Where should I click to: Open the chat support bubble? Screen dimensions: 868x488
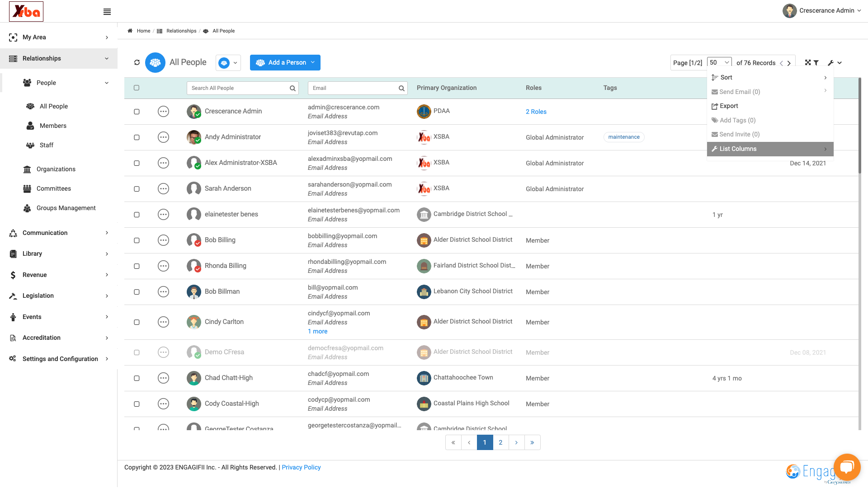[x=847, y=467]
